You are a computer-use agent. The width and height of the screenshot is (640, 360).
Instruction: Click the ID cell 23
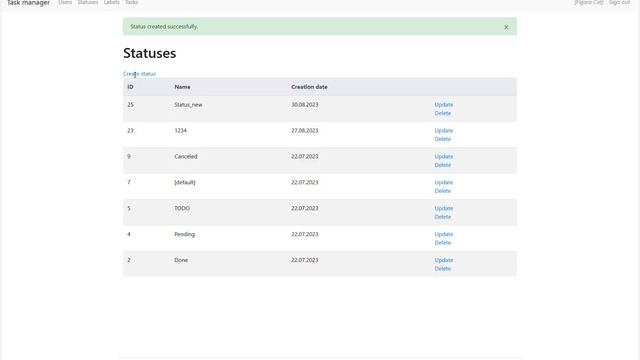click(130, 131)
